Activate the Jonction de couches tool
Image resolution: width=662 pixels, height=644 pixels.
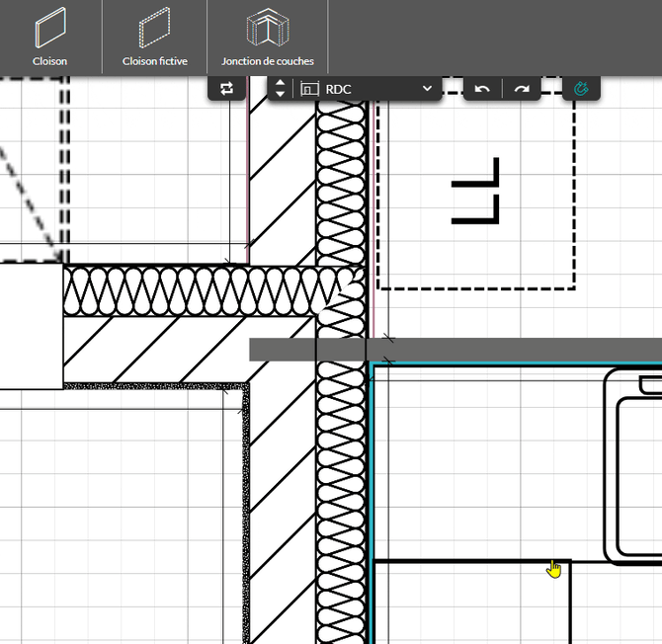click(268, 38)
